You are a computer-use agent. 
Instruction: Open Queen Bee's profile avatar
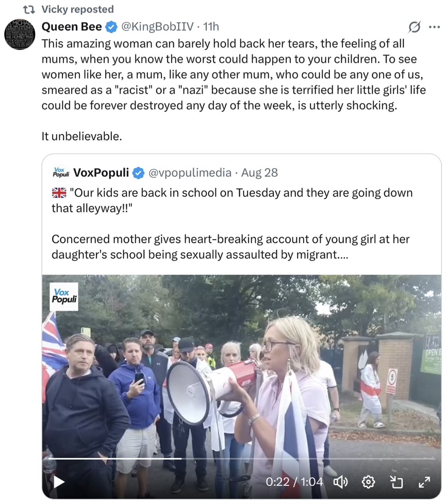(x=20, y=35)
